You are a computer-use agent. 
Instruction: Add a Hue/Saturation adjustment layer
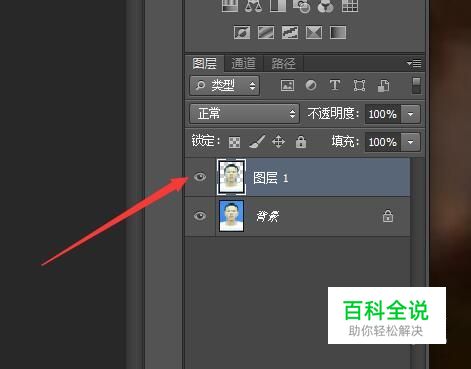pyautogui.click(x=230, y=6)
